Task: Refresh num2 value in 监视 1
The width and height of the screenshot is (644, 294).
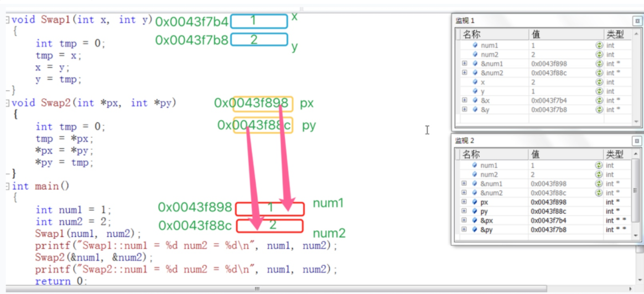Action: (x=599, y=55)
